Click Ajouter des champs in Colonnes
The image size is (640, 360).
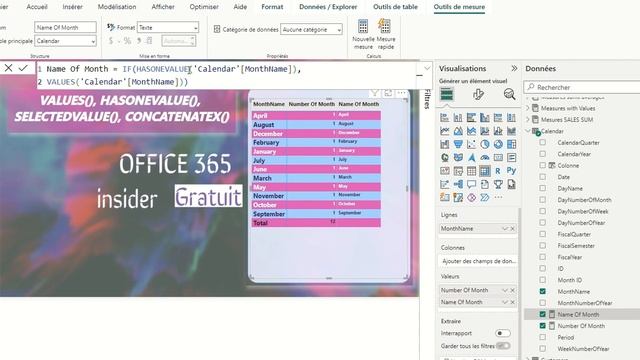point(479,261)
